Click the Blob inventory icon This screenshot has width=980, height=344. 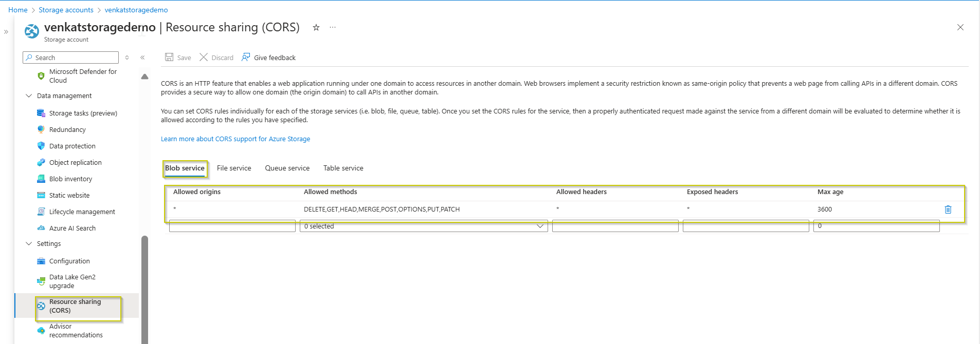41,179
